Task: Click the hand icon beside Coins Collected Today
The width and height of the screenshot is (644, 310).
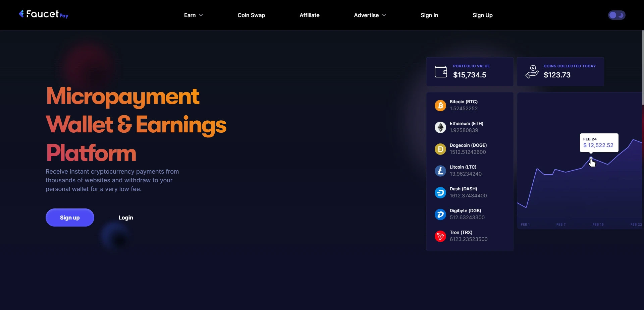Action: coord(532,71)
